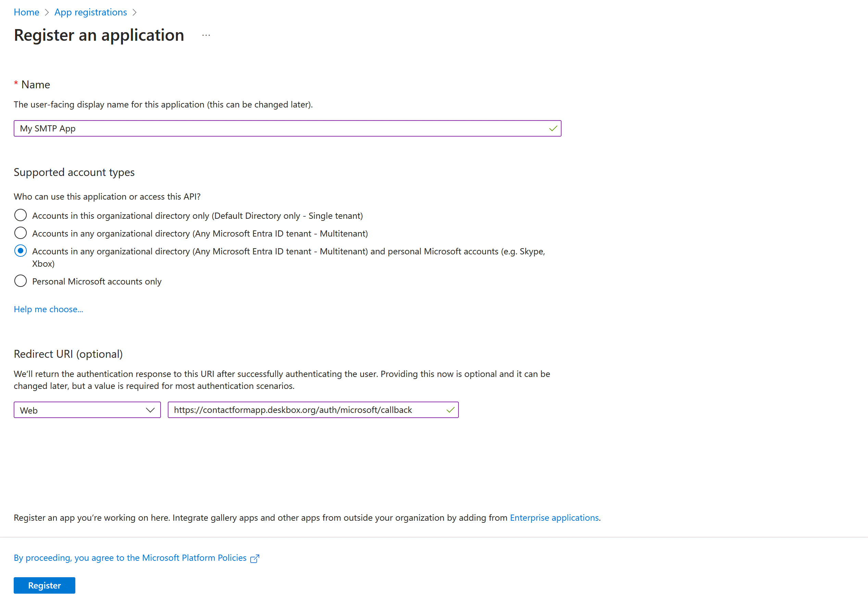Viewport: 868px width, 607px height.
Task: Choose Personal Microsoft accounts only option
Action: click(x=21, y=281)
